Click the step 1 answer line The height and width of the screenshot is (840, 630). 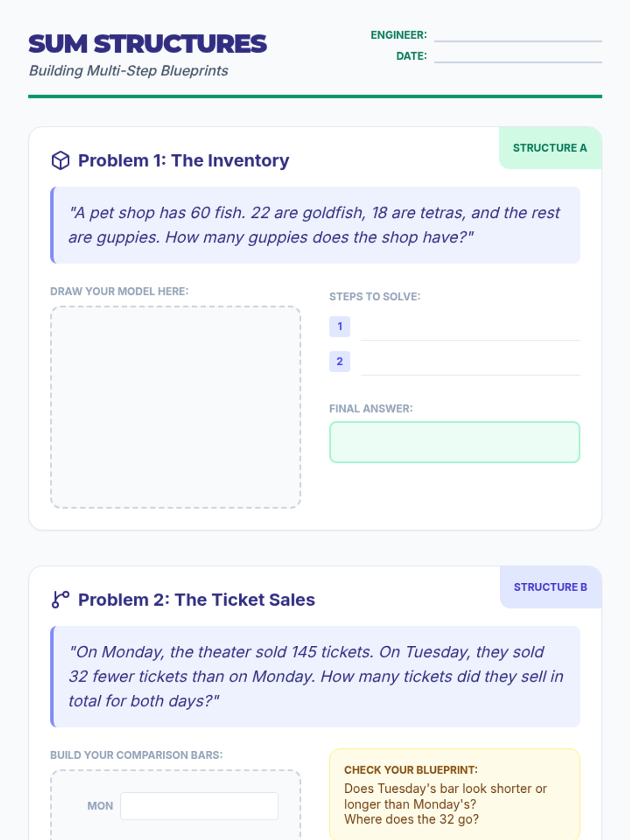point(470,332)
